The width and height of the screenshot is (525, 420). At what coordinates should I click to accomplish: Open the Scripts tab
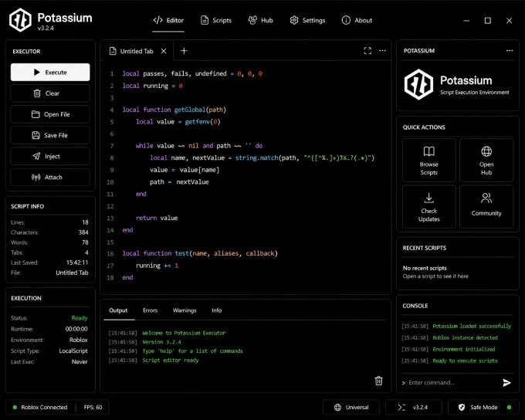click(x=216, y=20)
